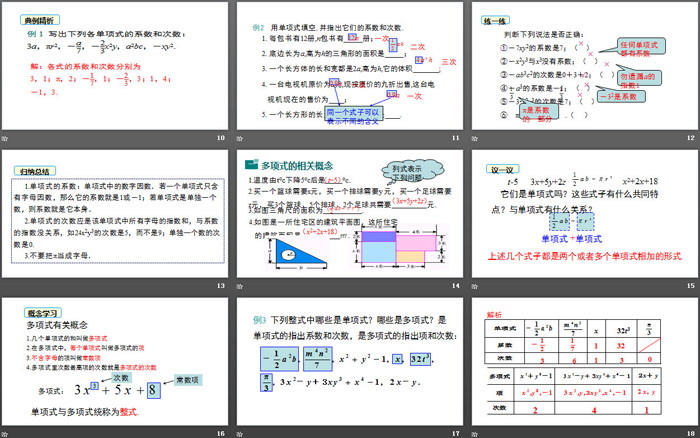
Task: Select slide 15 thumbnail titled 议一议
Action: (585, 214)
